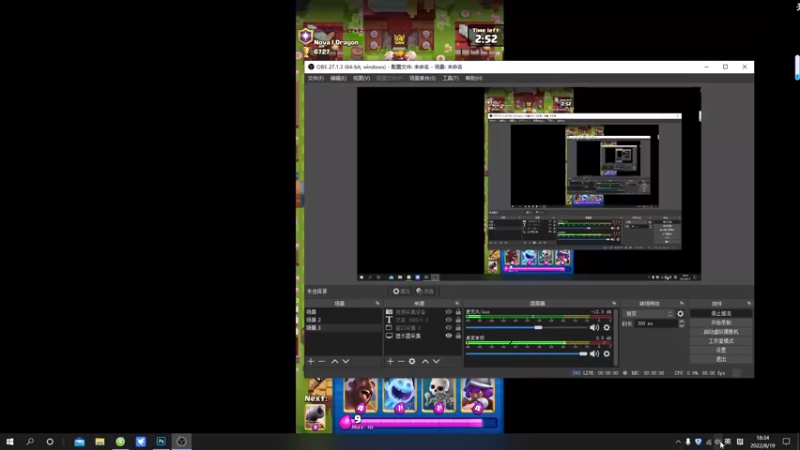Move scene up in Scenes panel
Viewport: 800px width, 450px height.
point(335,361)
